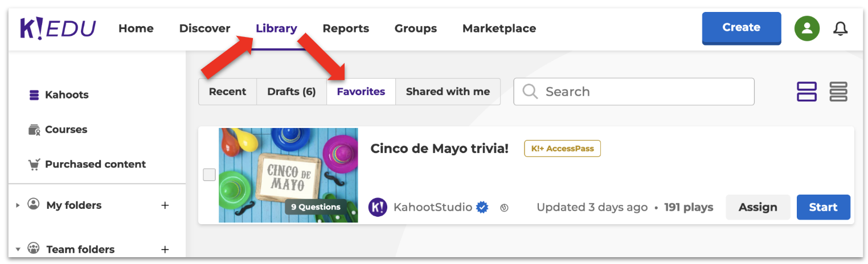
Task: Click the KahootStudio purple avatar icon
Action: pos(378,207)
